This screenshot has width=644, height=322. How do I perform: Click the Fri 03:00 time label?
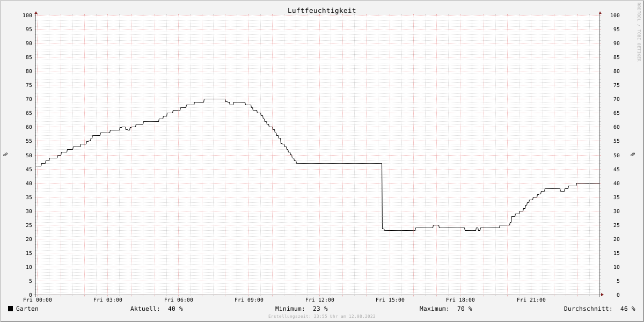pos(108,300)
